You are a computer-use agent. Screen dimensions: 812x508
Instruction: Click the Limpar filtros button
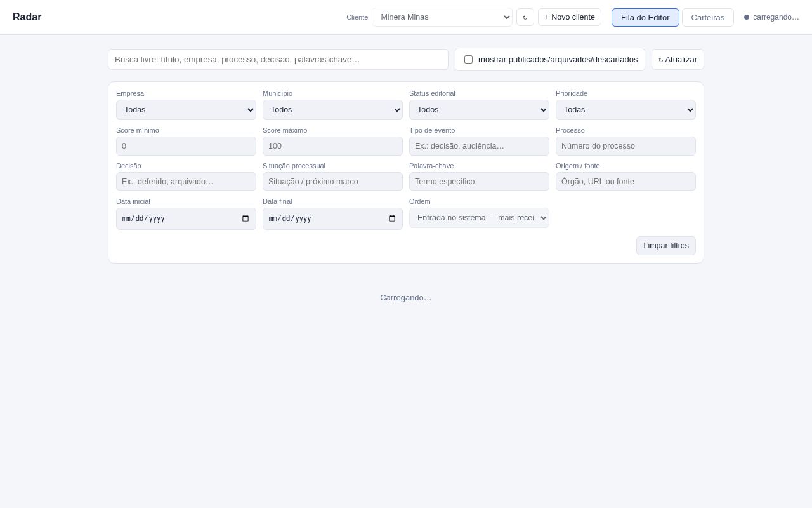point(666,246)
